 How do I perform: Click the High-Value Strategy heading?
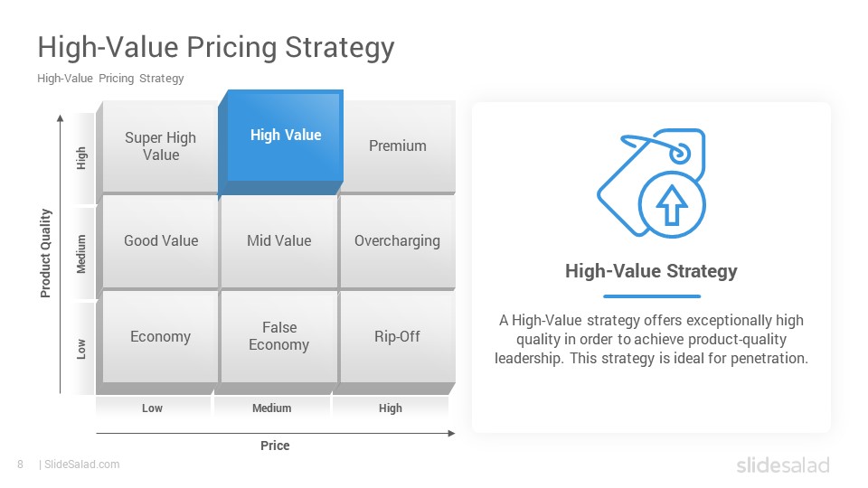pos(651,271)
